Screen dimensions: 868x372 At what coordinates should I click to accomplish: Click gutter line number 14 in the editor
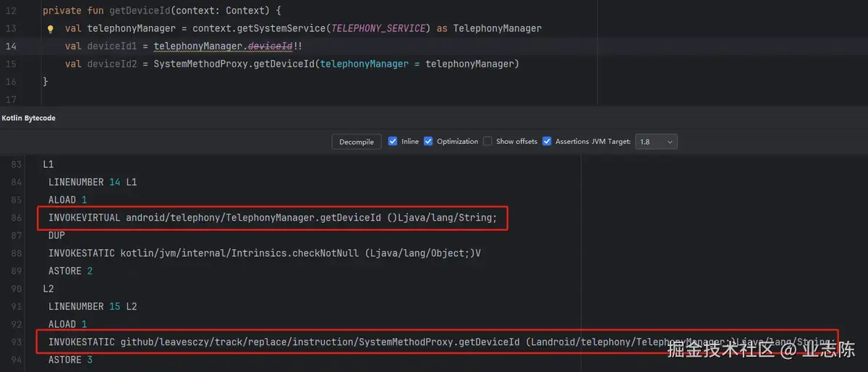point(10,46)
